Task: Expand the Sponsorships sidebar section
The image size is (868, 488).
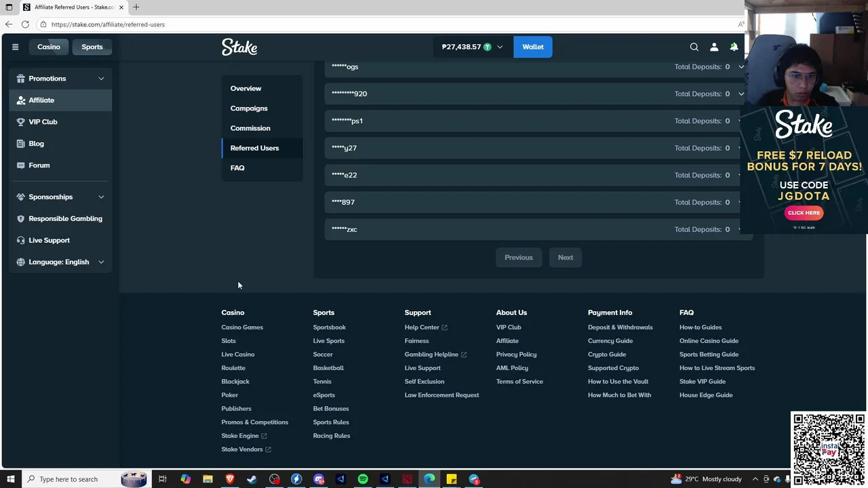Action: pos(60,197)
